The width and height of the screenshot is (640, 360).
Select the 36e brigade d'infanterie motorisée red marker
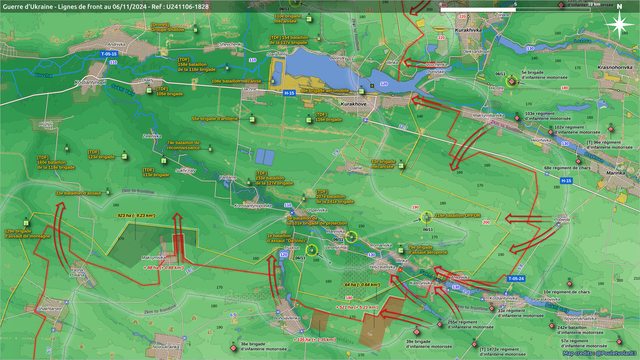click(x=233, y=348)
